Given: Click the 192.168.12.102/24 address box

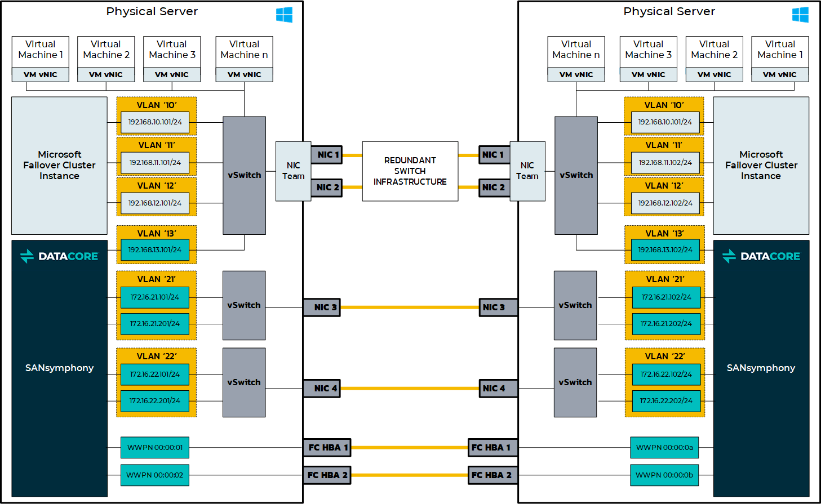Looking at the screenshot, I should pyautogui.click(x=665, y=203).
